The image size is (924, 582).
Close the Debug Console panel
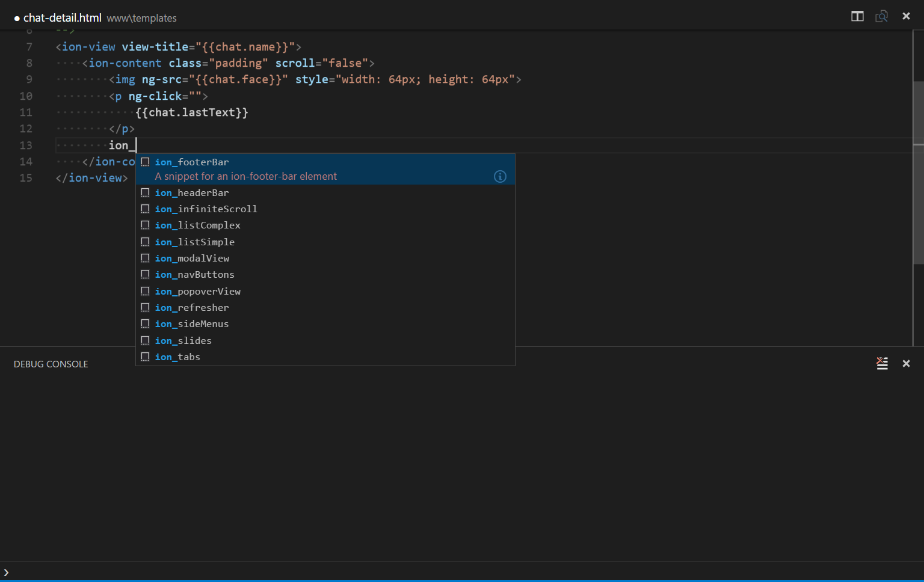tap(906, 363)
